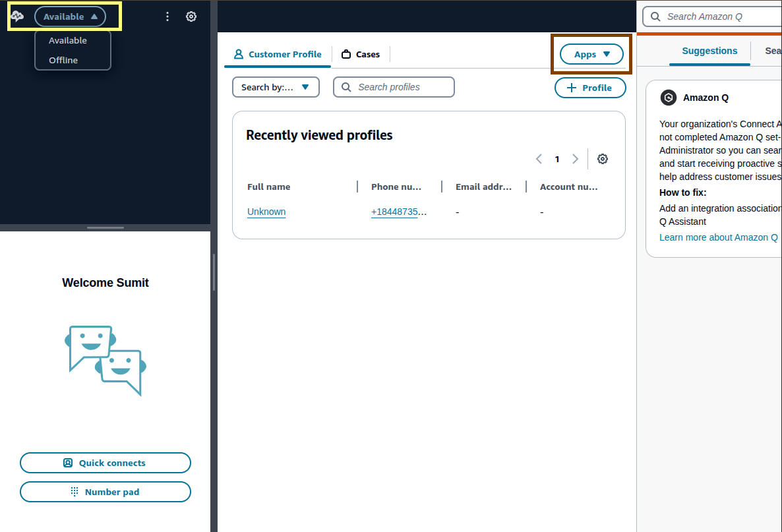
Task: Select the Offline status option
Action: tap(63, 60)
